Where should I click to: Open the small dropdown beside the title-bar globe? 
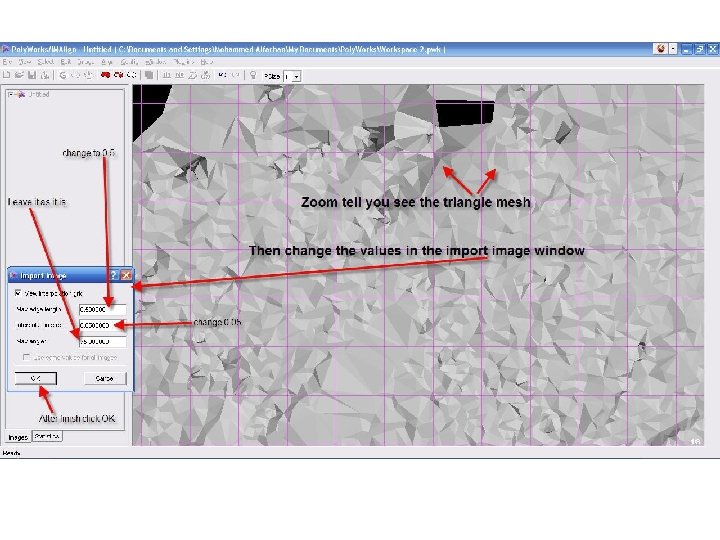click(673, 49)
